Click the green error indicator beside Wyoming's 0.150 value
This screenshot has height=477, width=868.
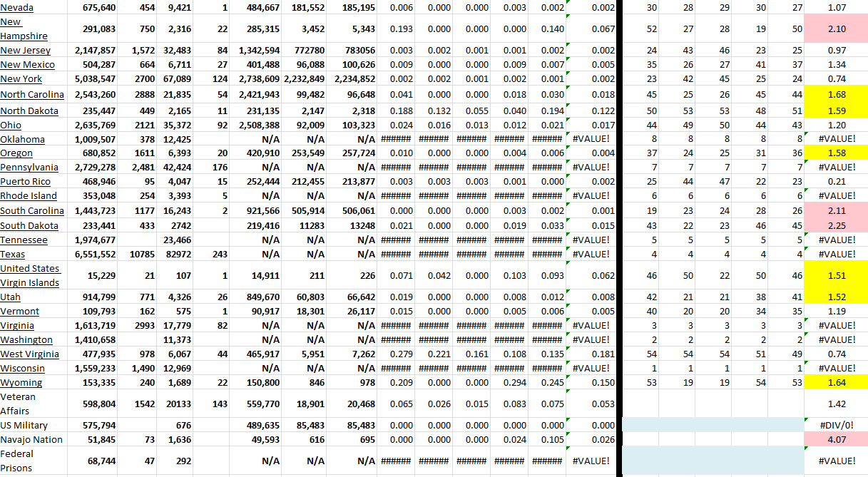(568, 379)
